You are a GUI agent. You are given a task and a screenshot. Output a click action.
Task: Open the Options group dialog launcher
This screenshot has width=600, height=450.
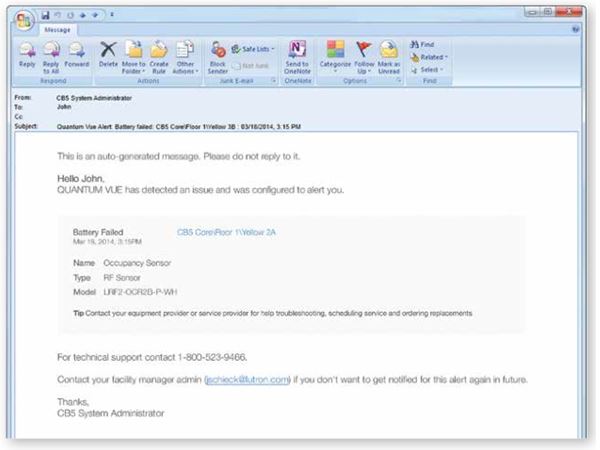click(399, 80)
